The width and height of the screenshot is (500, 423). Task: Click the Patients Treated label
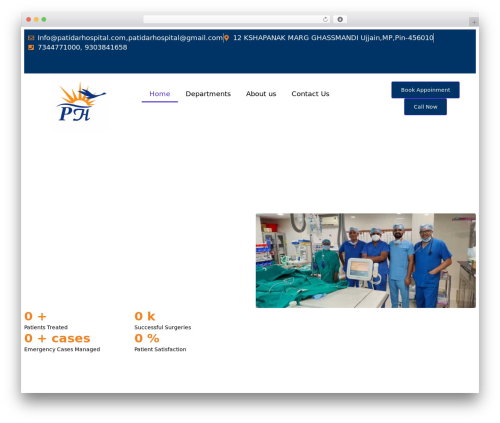point(46,327)
